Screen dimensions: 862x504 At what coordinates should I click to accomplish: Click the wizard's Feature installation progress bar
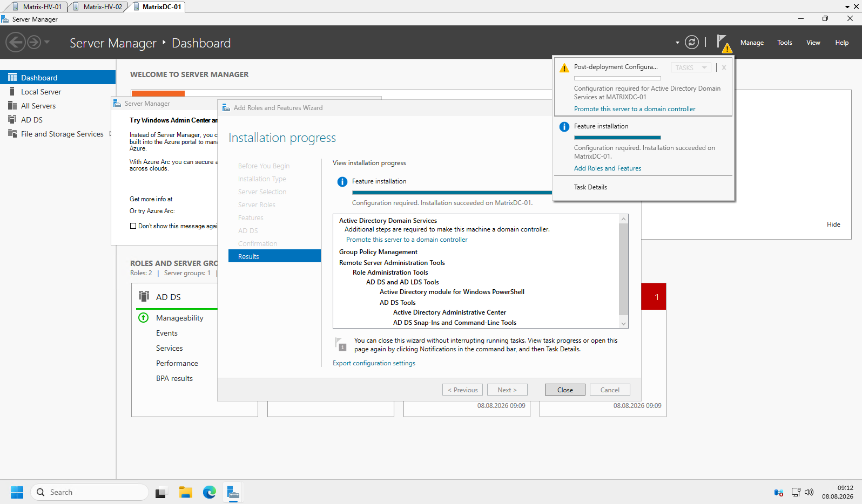click(x=452, y=193)
